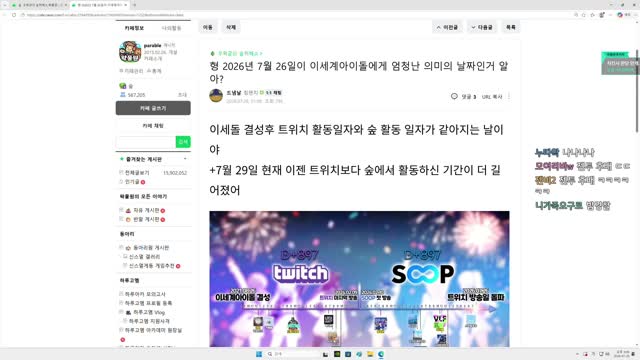Click the green cafe search button
The height and width of the screenshot is (360, 640).
(183, 142)
